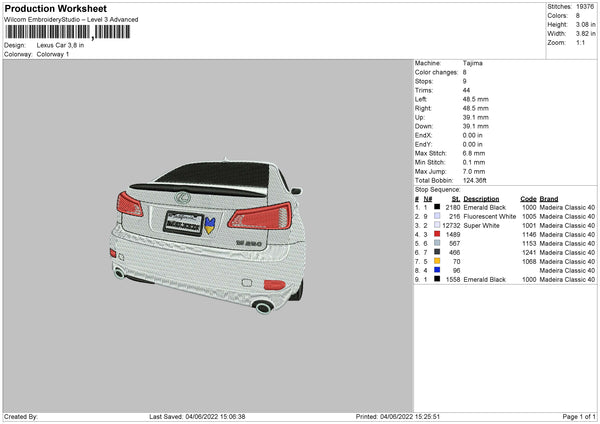The image size is (600, 424).
Task: Click the 'Created By:' footer label
Action: tap(21, 416)
